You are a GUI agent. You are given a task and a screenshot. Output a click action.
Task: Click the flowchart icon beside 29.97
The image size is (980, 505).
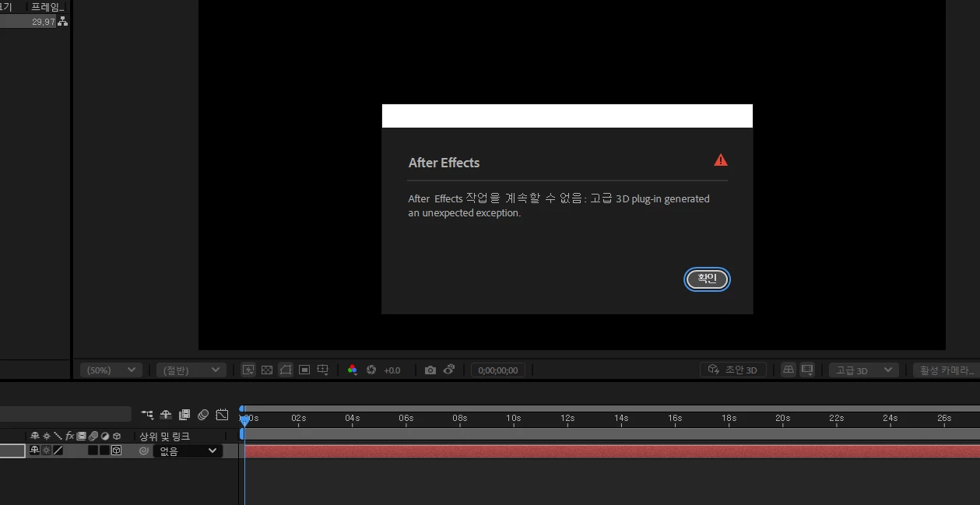[62, 22]
